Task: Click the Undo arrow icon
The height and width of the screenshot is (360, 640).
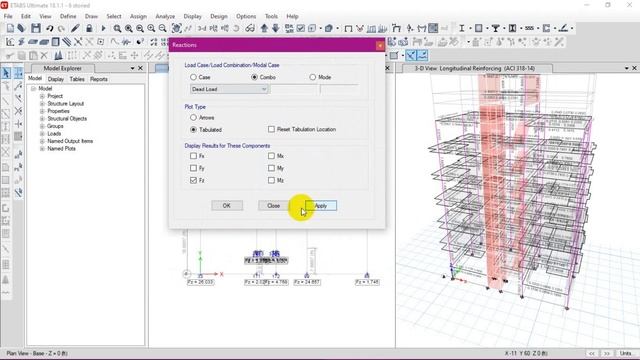Action: pos(49,28)
